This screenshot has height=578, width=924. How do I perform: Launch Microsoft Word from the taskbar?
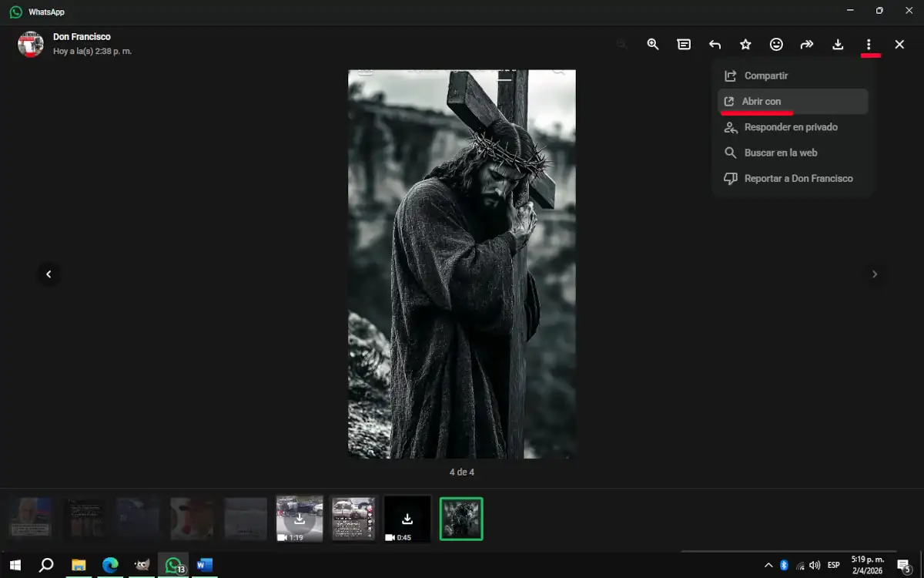click(204, 565)
